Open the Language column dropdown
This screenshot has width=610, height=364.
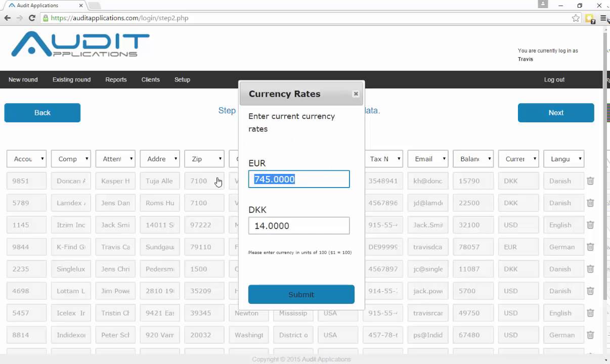564,159
